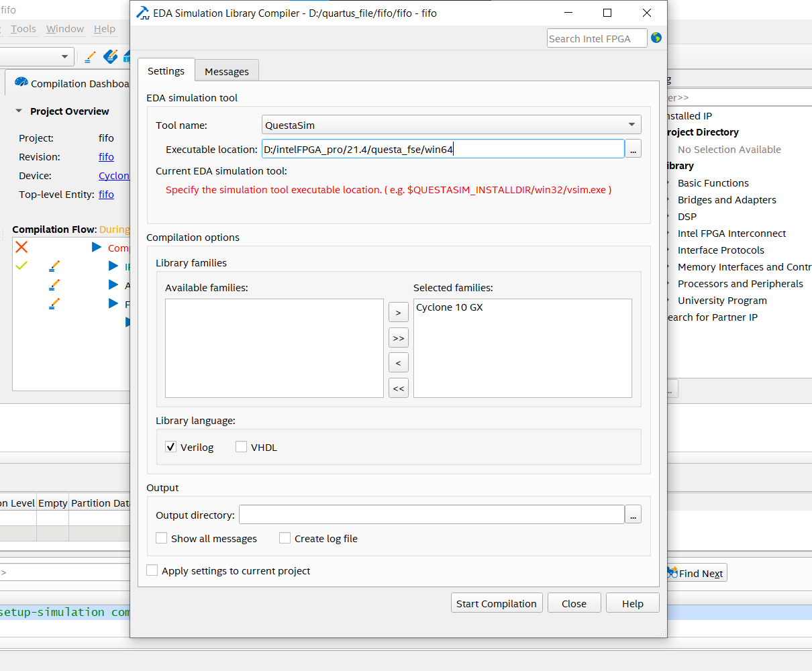Open the Tools menu

pyautogui.click(x=23, y=28)
